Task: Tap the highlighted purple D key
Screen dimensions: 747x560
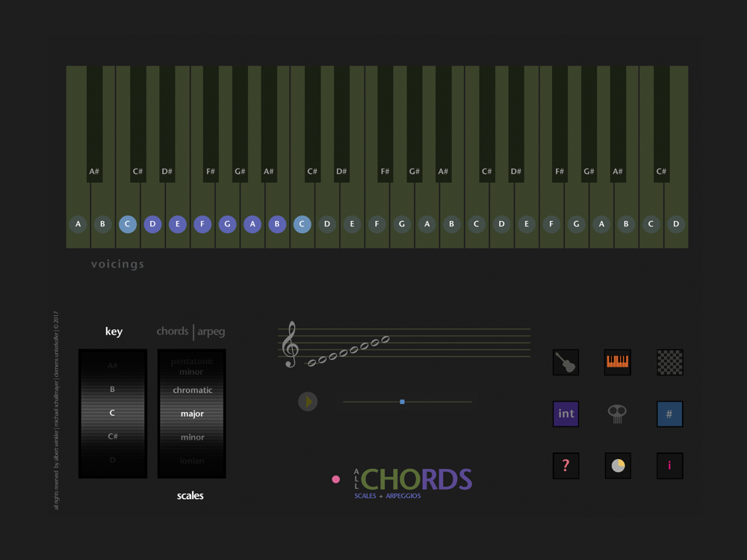Action: 152,224
